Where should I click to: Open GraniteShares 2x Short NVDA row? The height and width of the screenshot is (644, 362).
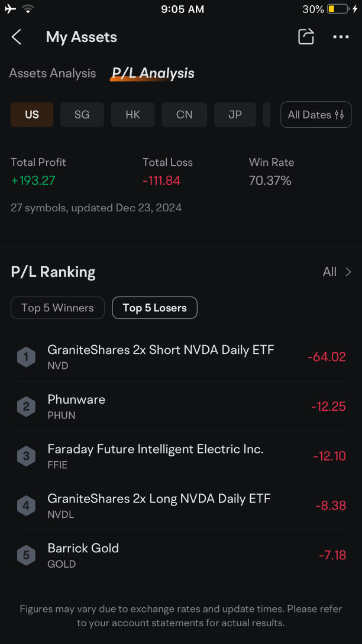[x=181, y=356]
